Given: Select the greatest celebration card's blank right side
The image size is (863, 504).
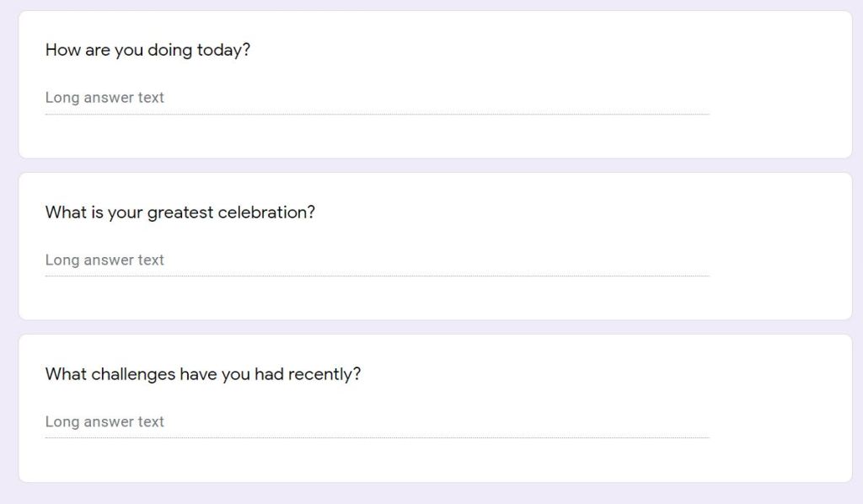Looking at the screenshot, I should click(x=780, y=246).
